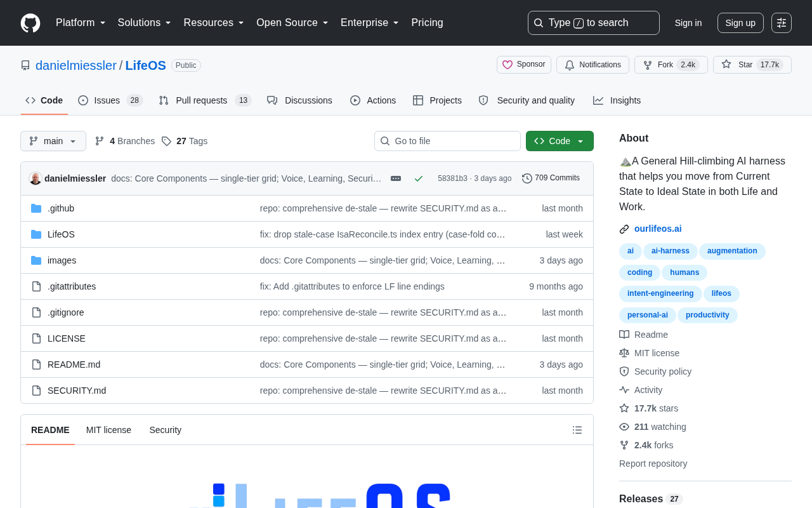The image size is (812, 508).
Task: Click the ai-harness topic tag
Action: [671, 251]
